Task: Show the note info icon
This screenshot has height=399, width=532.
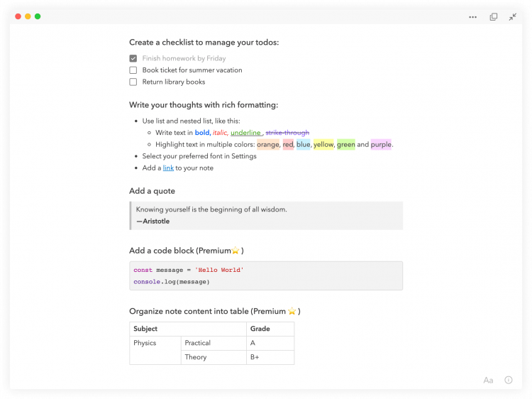Action: point(509,380)
